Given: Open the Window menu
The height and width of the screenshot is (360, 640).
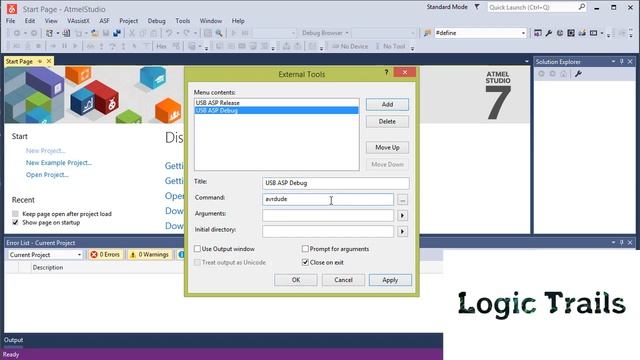Looking at the screenshot, I should [211, 21].
